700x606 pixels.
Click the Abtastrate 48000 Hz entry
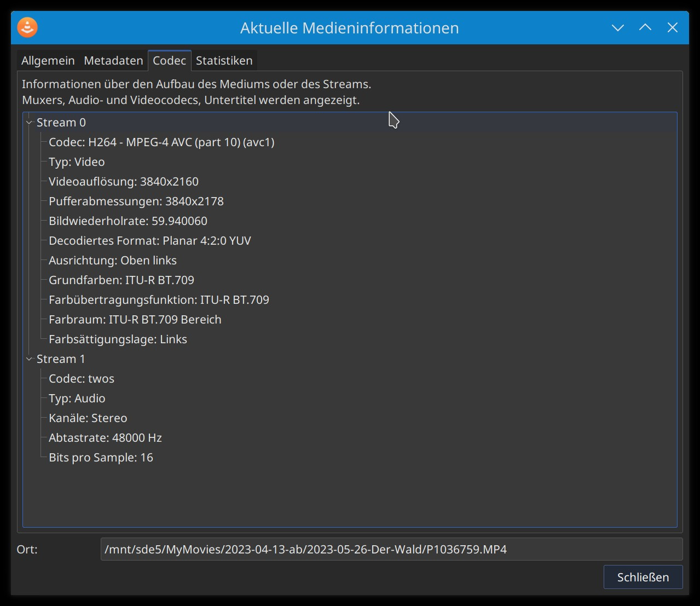pos(105,438)
